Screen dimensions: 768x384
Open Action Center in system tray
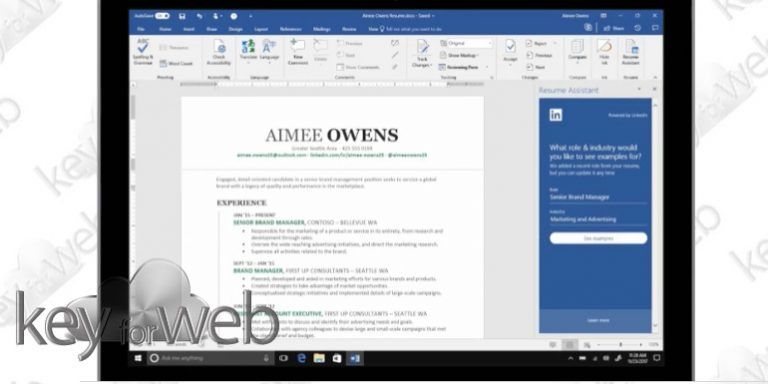tap(656, 359)
